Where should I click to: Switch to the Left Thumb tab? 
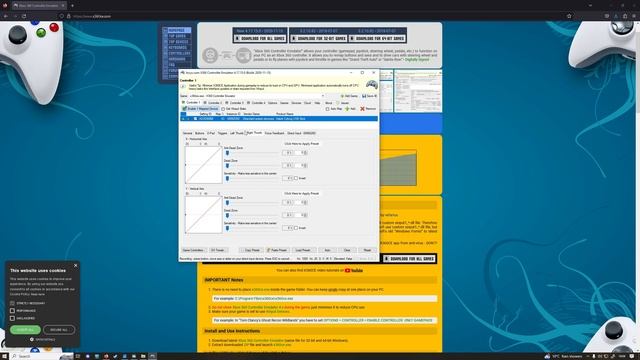(236, 133)
